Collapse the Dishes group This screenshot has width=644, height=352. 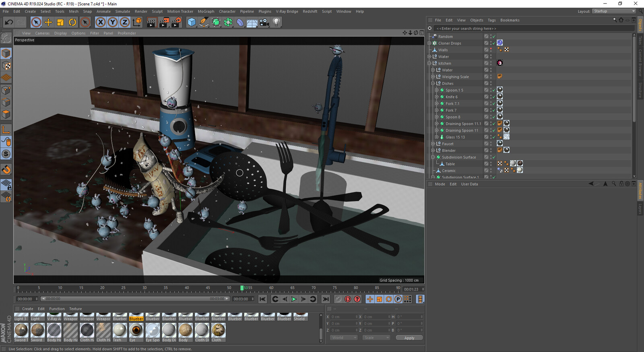(x=433, y=83)
